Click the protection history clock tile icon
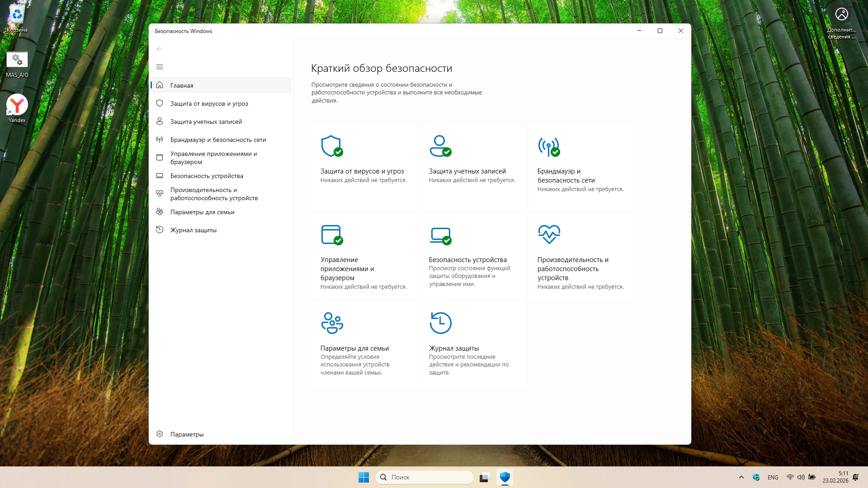This screenshot has height=488, width=868. (x=440, y=323)
